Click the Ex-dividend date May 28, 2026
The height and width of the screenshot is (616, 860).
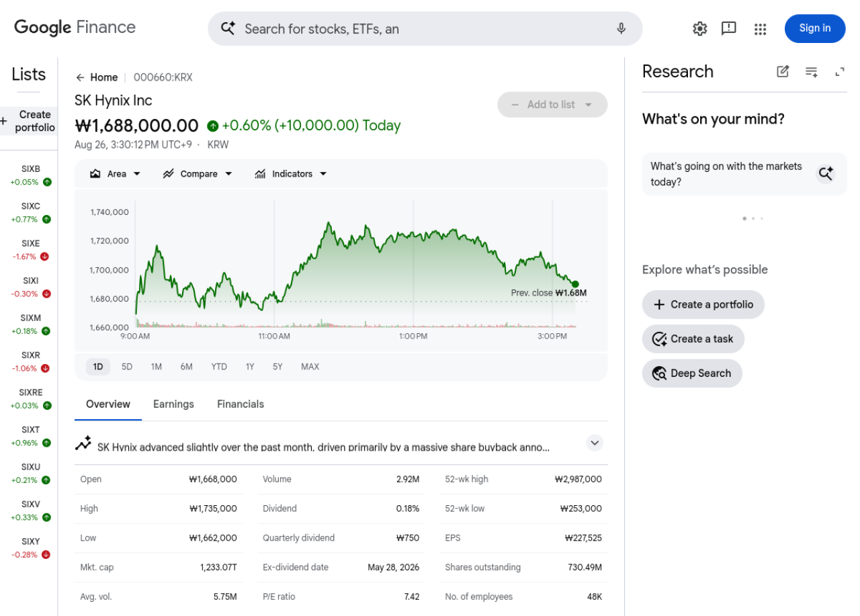pos(394,568)
